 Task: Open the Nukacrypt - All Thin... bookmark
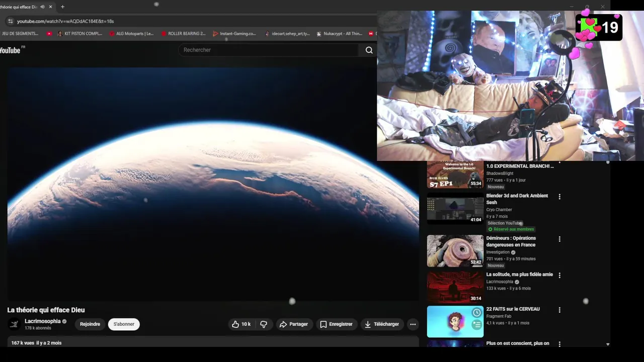[340, 34]
